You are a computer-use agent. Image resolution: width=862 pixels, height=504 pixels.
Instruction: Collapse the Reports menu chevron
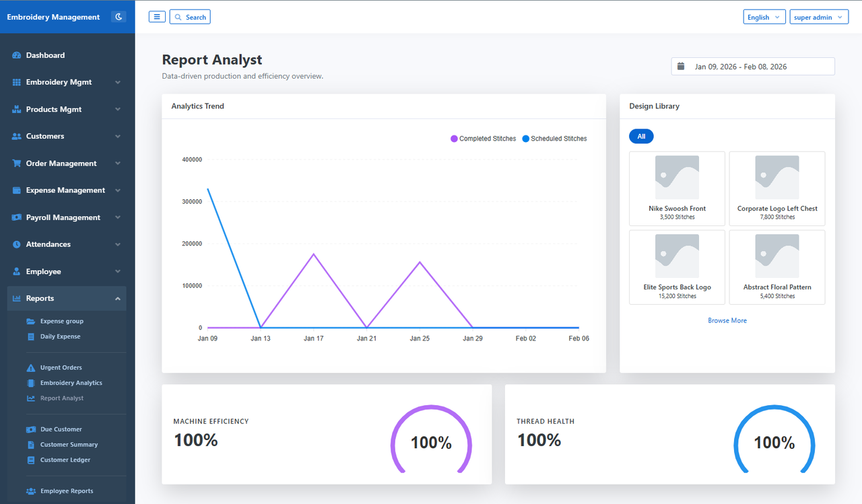pyautogui.click(x=118, y=298)
